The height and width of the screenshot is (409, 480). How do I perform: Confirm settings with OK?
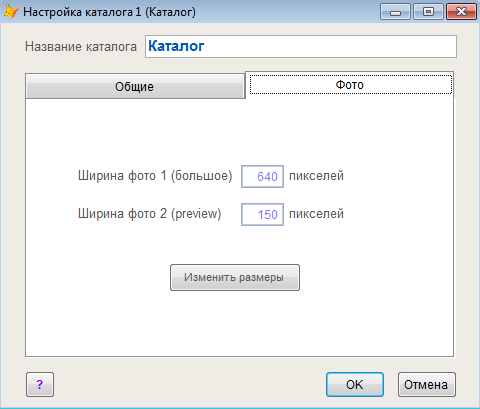[355, 384]
